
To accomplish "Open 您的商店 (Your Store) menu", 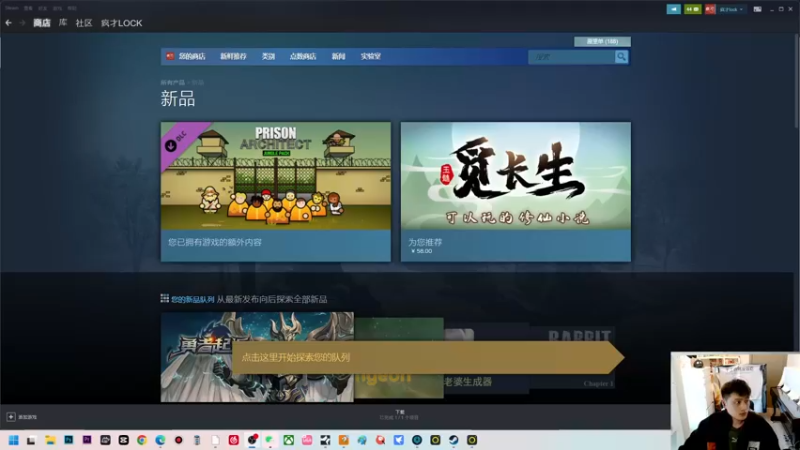I will pos(191,56).
